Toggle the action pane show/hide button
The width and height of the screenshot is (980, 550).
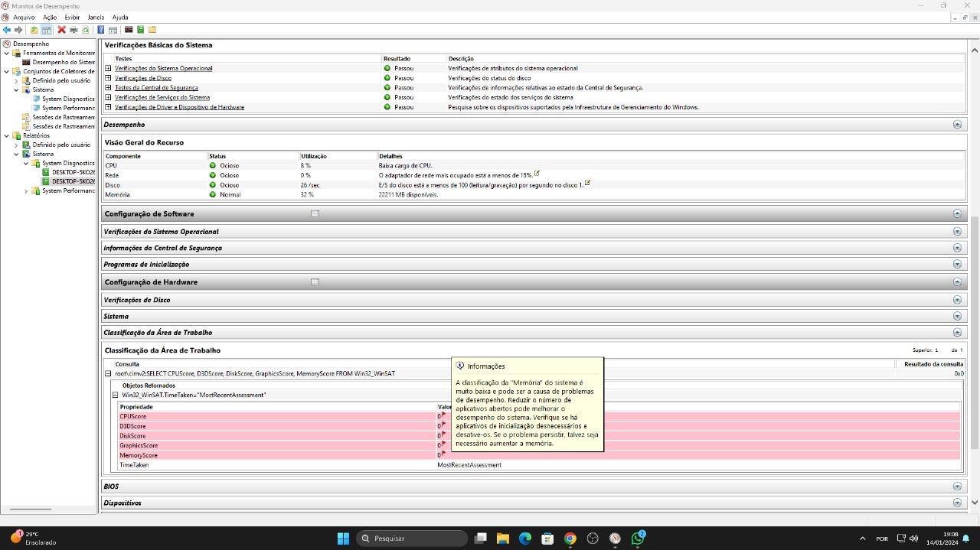(x=113, y=30)
